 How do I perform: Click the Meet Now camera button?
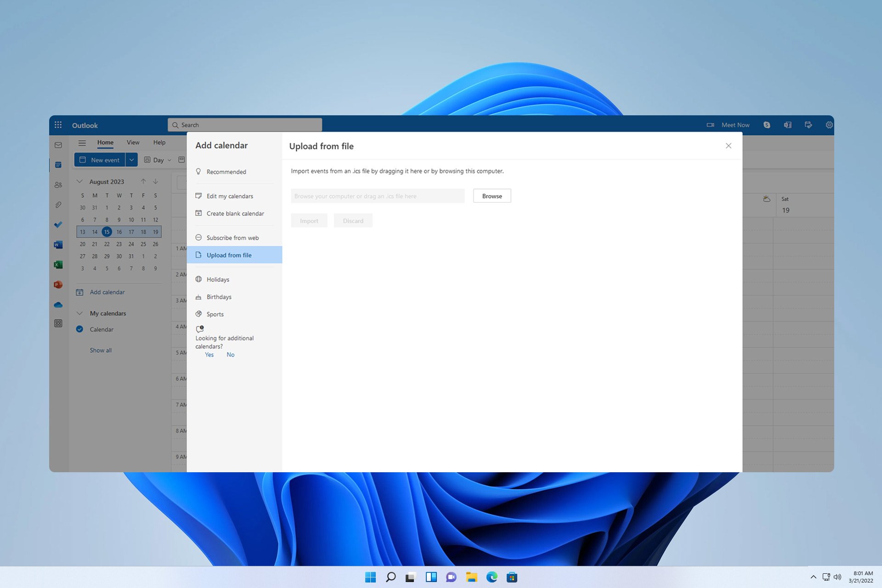coord(728,125)
